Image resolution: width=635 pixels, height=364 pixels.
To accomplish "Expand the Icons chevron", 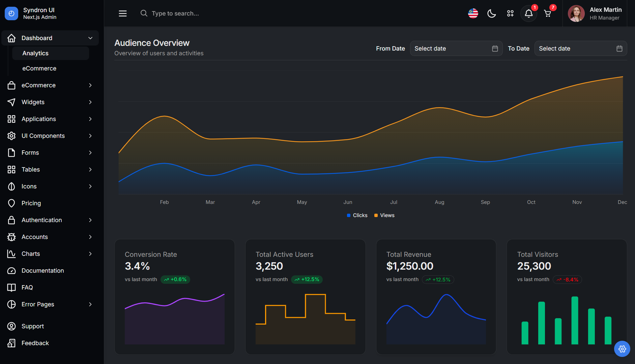I will coord(90,186).
